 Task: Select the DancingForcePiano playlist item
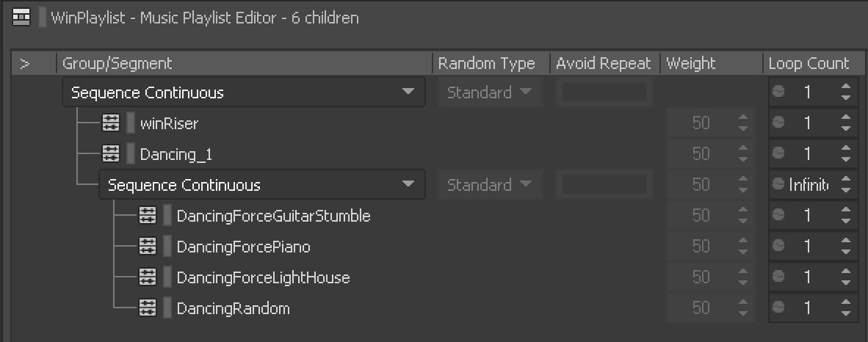tap(243, 247)
